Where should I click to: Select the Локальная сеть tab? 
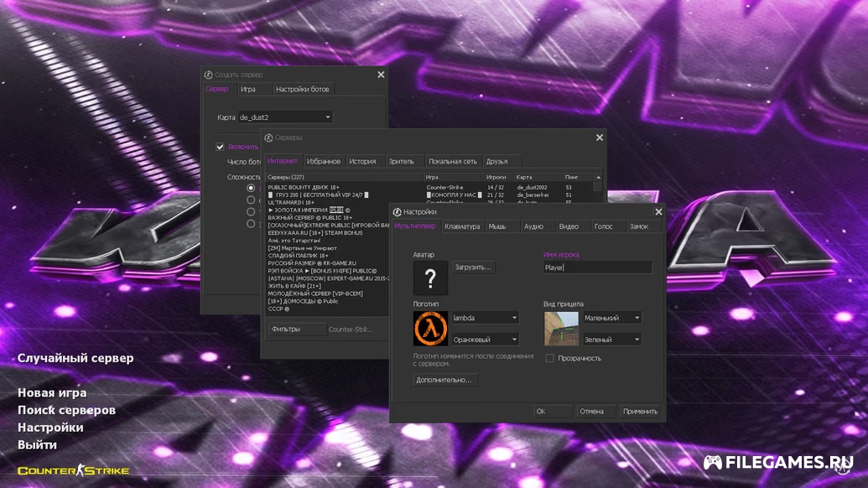pyautogui.click(x=452, y=162)
